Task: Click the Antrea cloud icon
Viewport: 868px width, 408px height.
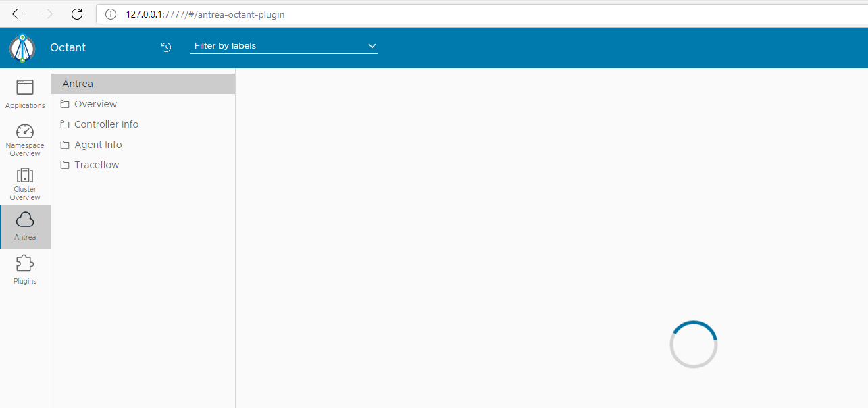Action: point(25,220)
